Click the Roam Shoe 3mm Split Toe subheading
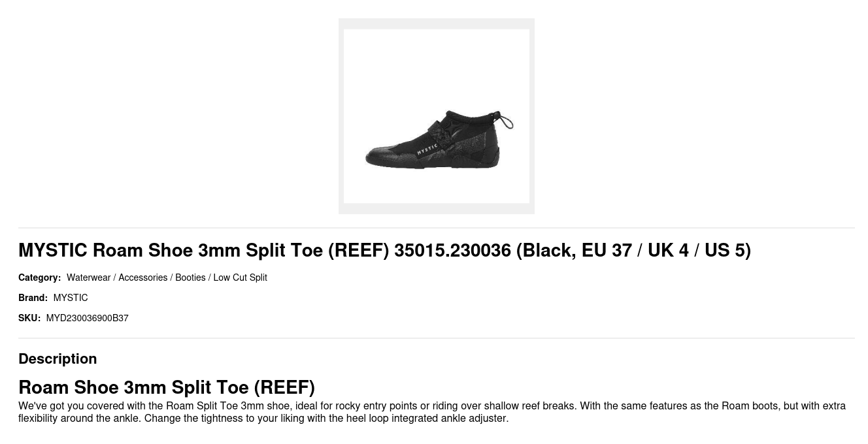This screenshot has height=444, width=868. pyautogui.click(x=167, y=387)
